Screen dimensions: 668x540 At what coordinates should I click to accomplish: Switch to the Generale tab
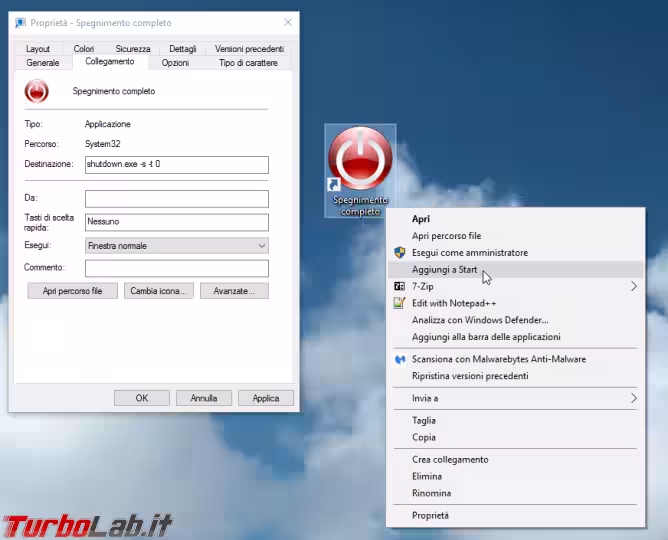click(43, 63)
